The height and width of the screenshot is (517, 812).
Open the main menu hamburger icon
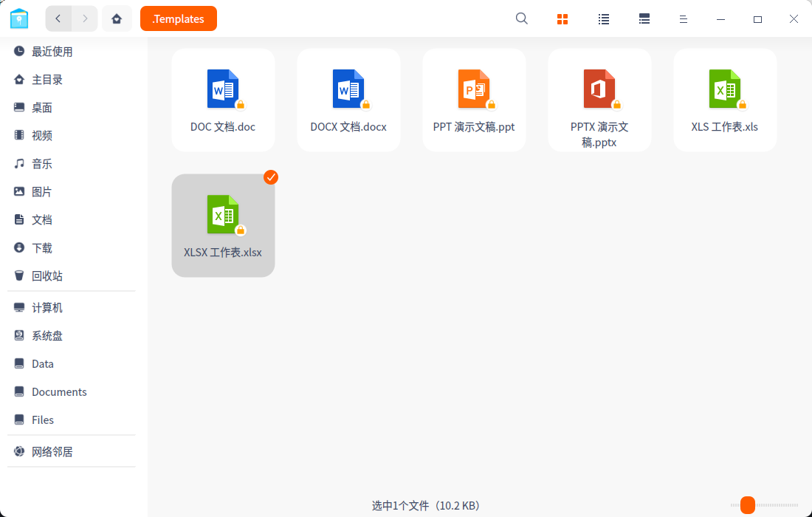(x=683, y=19)
